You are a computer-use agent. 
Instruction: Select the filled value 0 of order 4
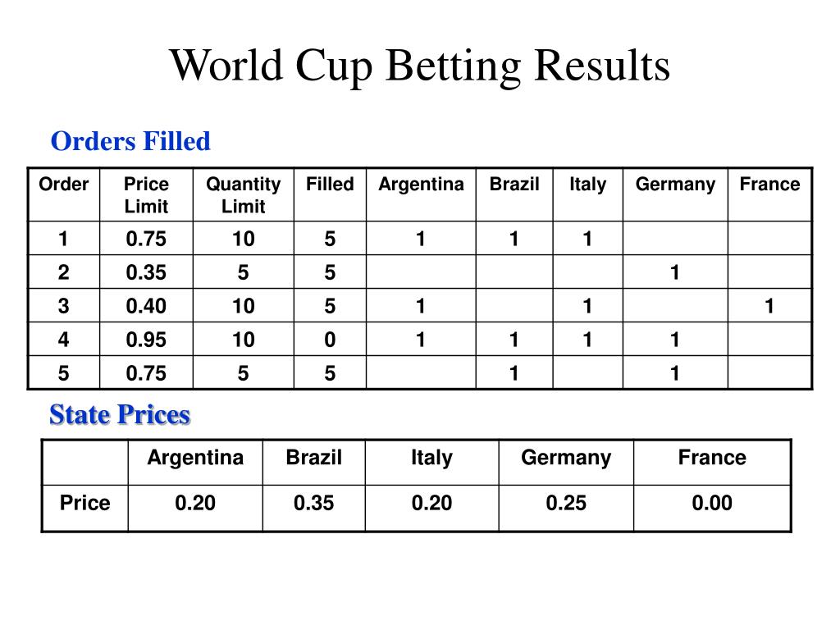(330, 340)
